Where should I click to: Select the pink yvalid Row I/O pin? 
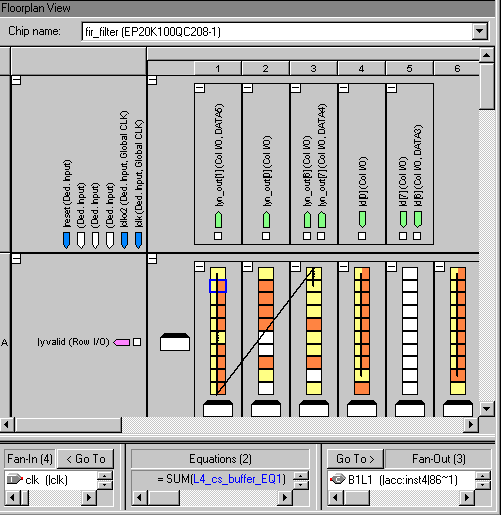coord(122,342)
